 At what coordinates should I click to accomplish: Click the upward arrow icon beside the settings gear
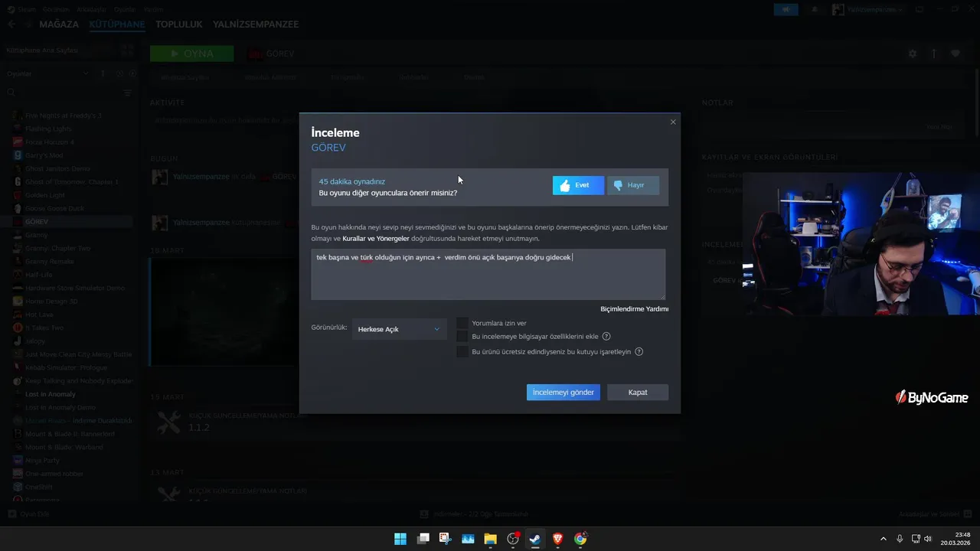coord(934,54)
